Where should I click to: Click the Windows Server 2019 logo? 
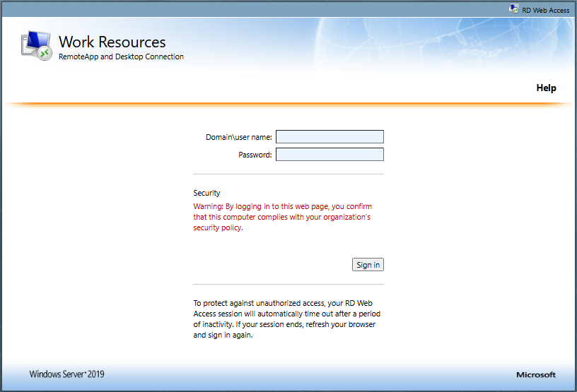66,374
